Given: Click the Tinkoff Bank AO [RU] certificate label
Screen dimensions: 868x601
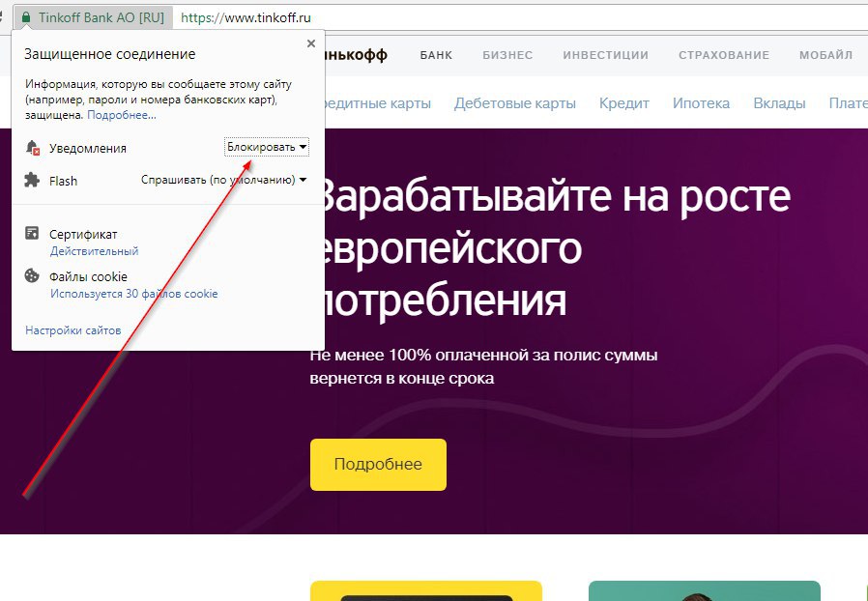Looking at the screenshot, I should (x=101, y=17).
